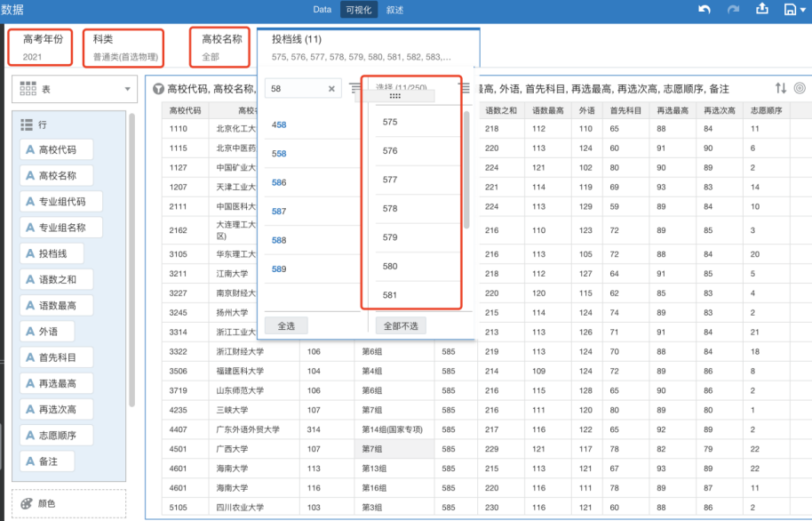The image size is (812, 521).
Task: Click the A icon on the 专业组代码 field
Action: click(x=30, y=202)
